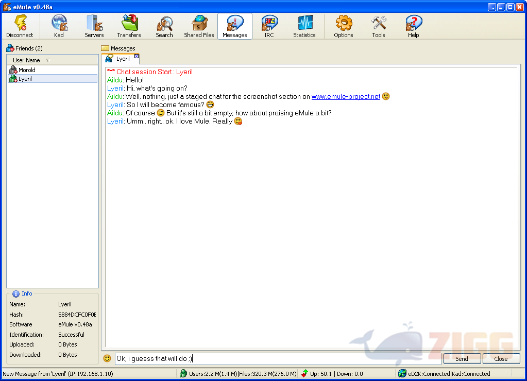Viewport: 527px width, 381px height.
Task: Click into the message input field
Action: (x=278, y=358)
